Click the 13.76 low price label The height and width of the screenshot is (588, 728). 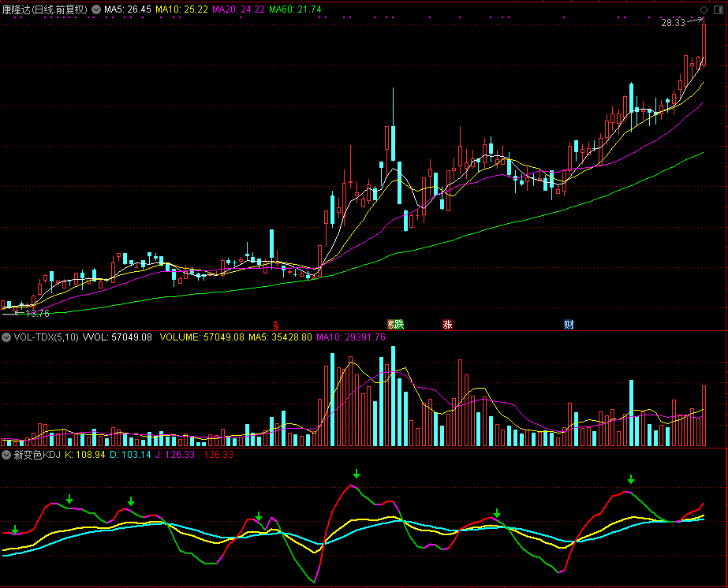(38, 314)
